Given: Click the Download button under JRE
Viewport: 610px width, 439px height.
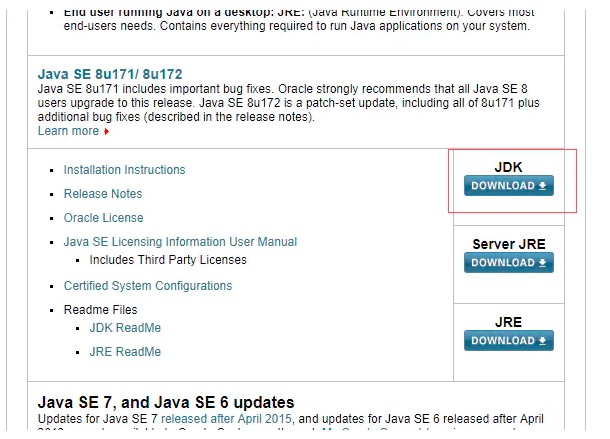Looking at the screenshot, I should [508, 341].
